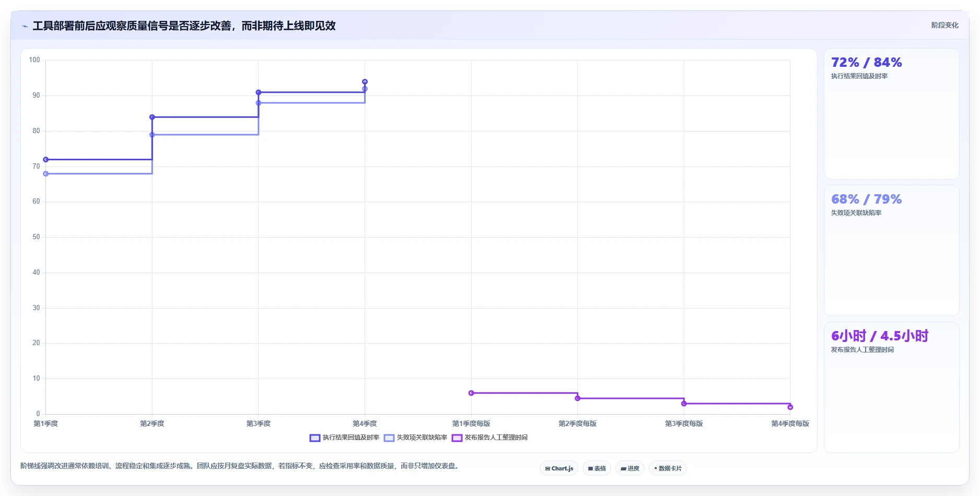
Task: Toggle 发布报告人工整理时间 legend swatch
Action: tap(457, 438)
